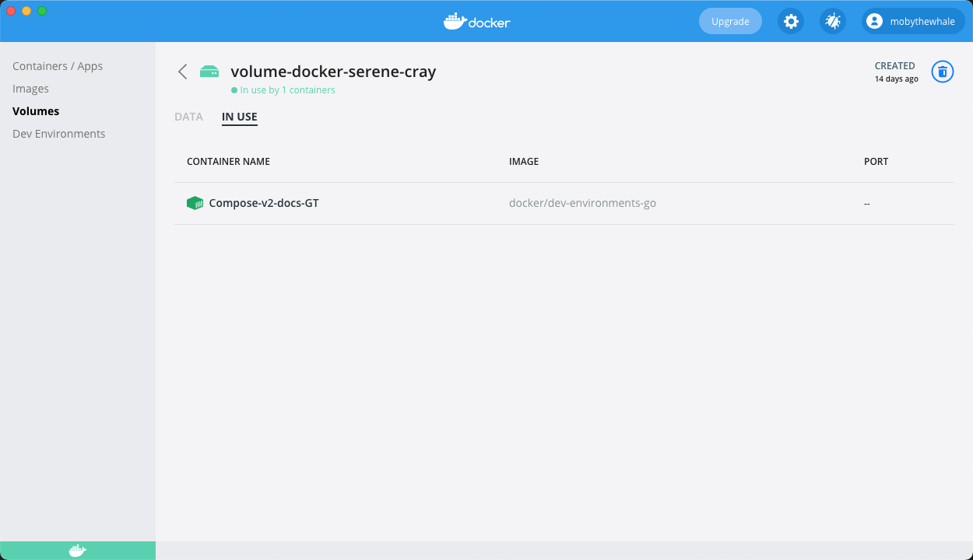Go back using the left chevron arrow

pos(182,71)
